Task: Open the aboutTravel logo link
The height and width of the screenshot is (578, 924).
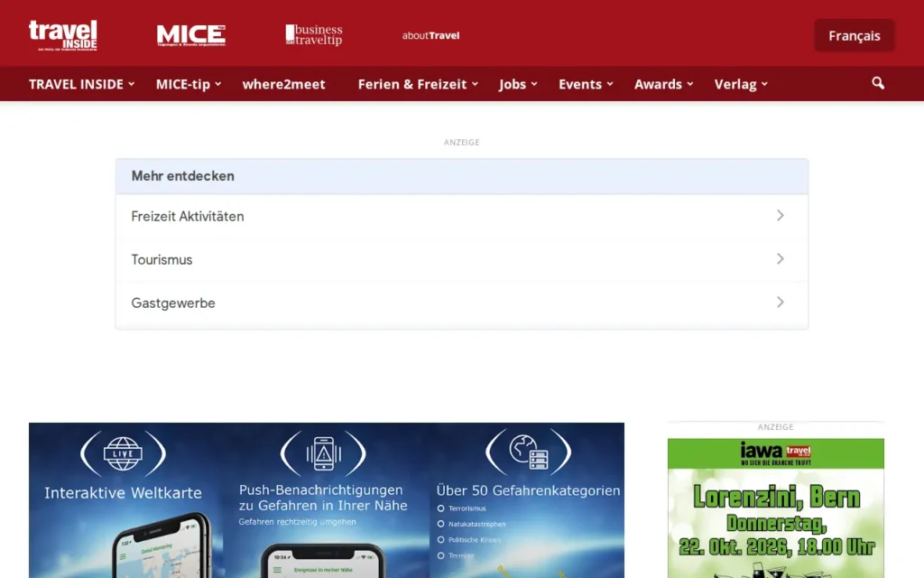Action: click(x=430, y=35)
